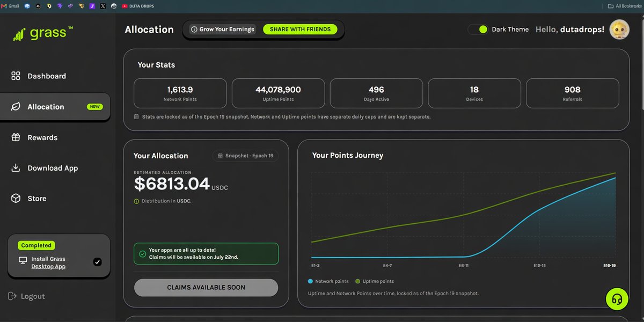The height and width of the screenshot is (322, 644).
Task: Click the Referrals 908 card
Action: click(573, 93)
